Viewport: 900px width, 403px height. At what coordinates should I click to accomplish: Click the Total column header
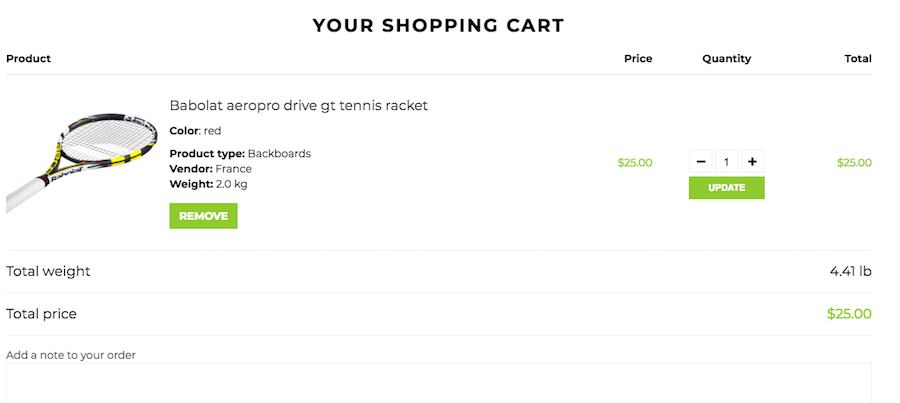tap(857, 59)
